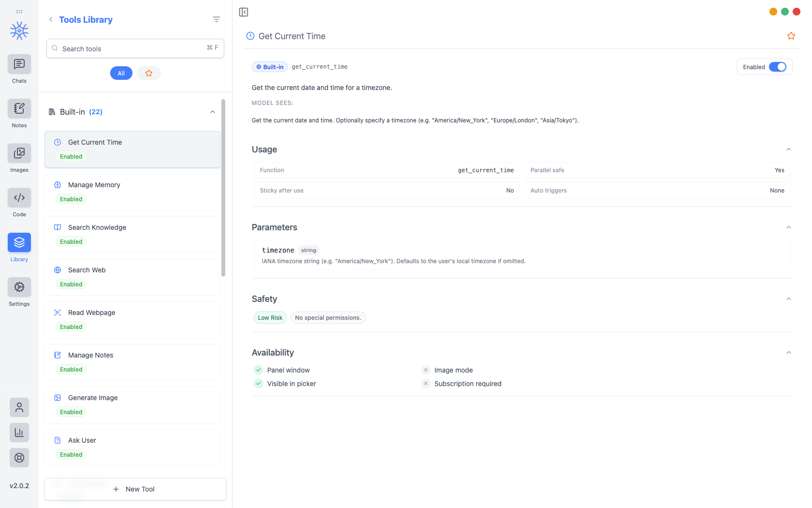Click the Built-in badge
The height and width of the screenshot is (508, 812).
[x=270, y=67]
